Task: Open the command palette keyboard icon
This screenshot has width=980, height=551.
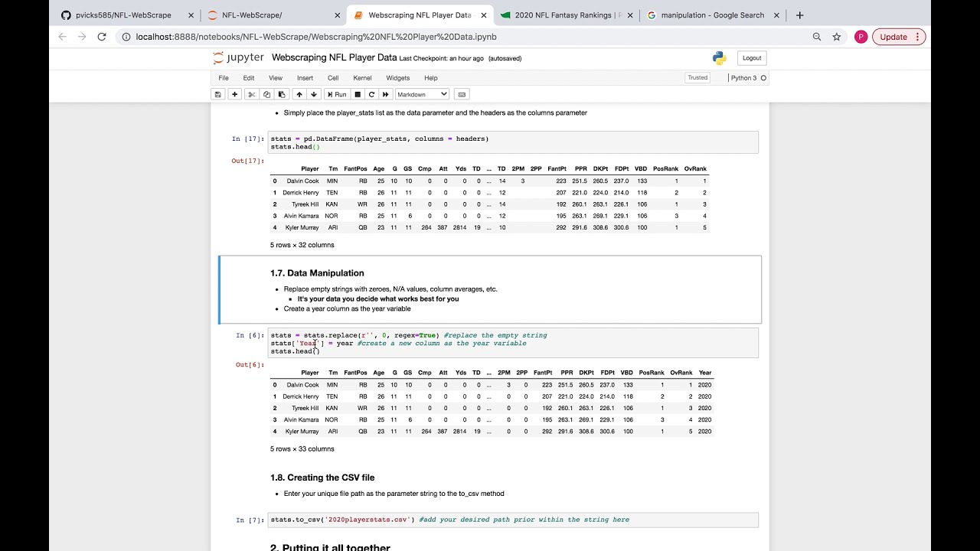Action: tap(461, 94)
